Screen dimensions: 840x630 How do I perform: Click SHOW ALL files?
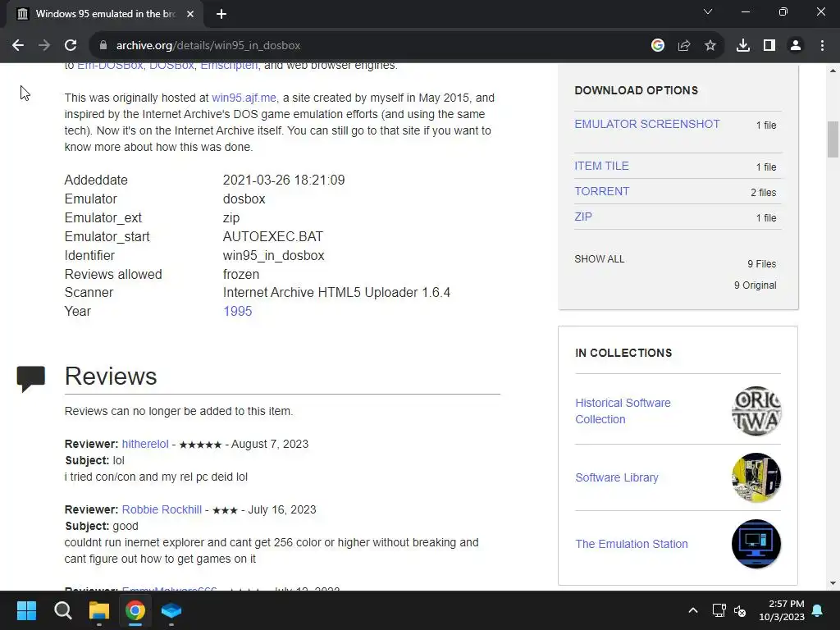click(x=600, y=259)
